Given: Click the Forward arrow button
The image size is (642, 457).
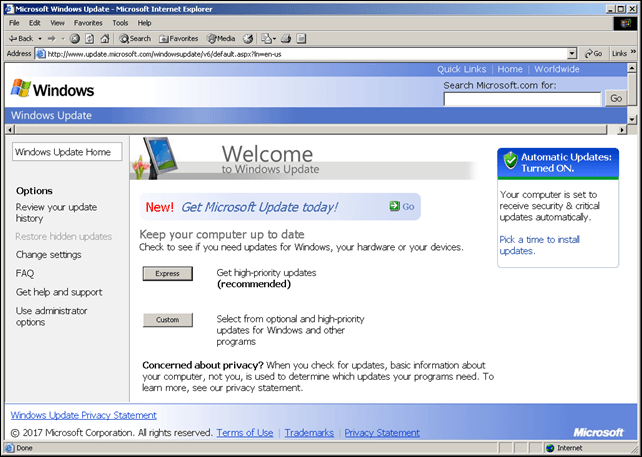Looking at the screenshot, I should [x=52, y=38].
